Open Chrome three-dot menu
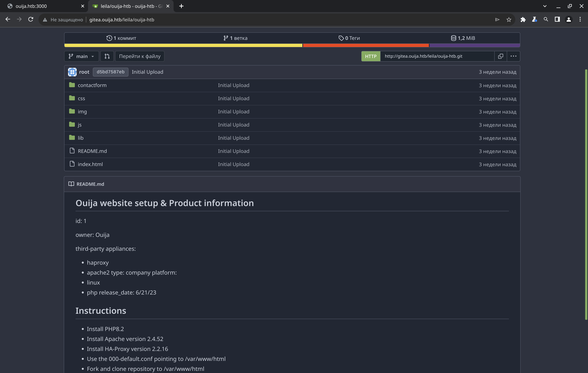 (580, 20)
